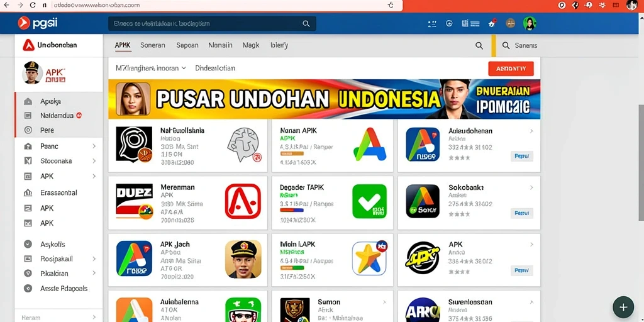The image size is (644, 322).
Task: Click the browser profile avatar in the top-right corner
Action: tap(632, 5)
